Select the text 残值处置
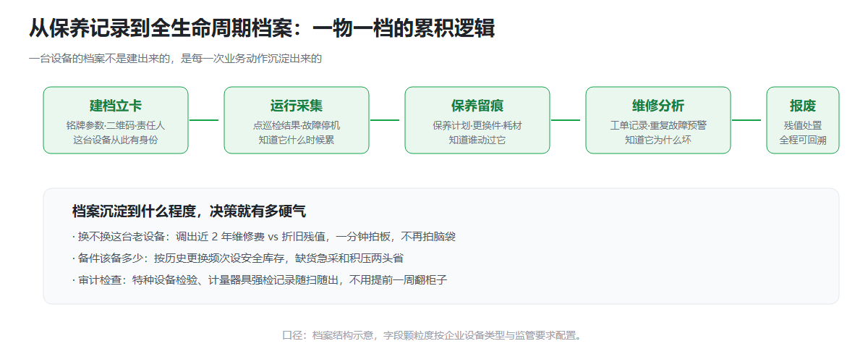The height and width of the screenshot is (362, 868). [x=803, y=125]
